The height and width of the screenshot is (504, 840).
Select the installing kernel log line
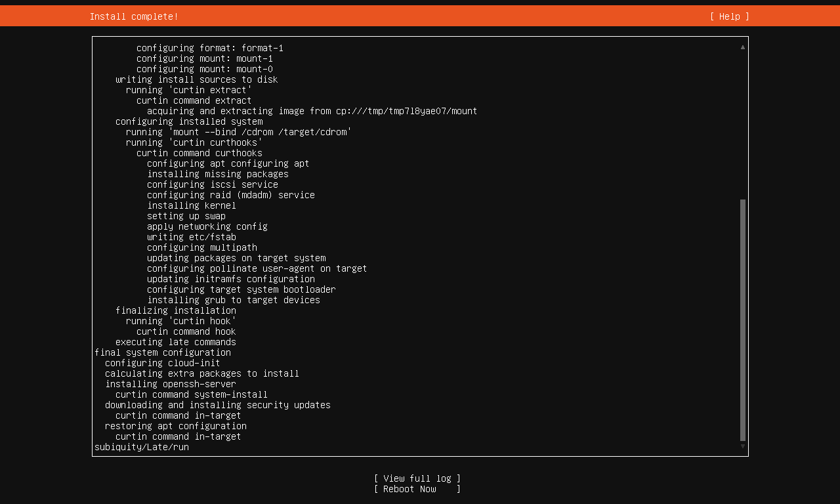[191, 205]
